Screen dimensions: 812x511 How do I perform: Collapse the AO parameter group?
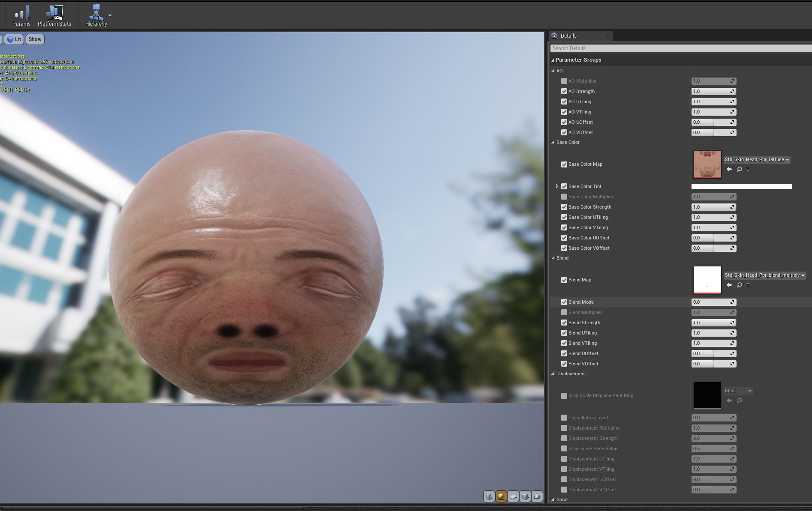click(553, 71)
